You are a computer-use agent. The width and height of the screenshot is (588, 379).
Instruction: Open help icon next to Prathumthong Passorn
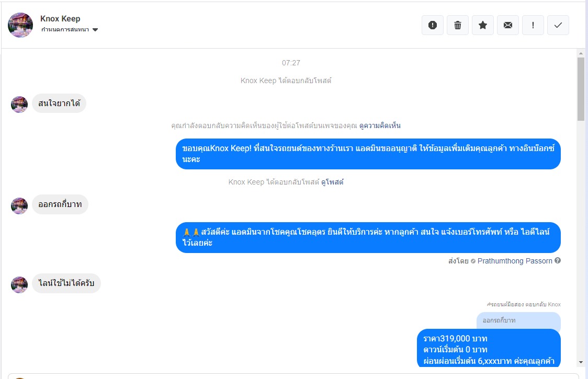pos(558,260)
